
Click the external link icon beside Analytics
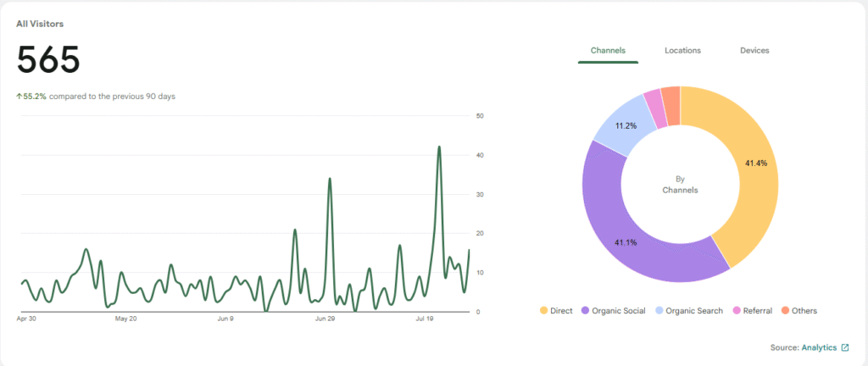point(844,347)
